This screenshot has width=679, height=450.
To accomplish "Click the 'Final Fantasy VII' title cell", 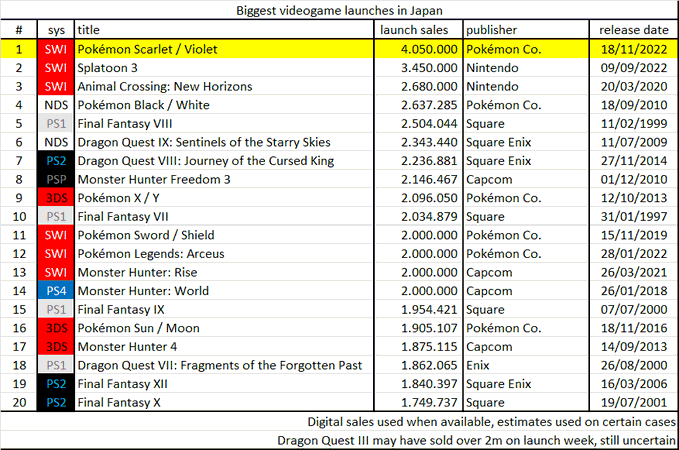I will coord(123,217).
